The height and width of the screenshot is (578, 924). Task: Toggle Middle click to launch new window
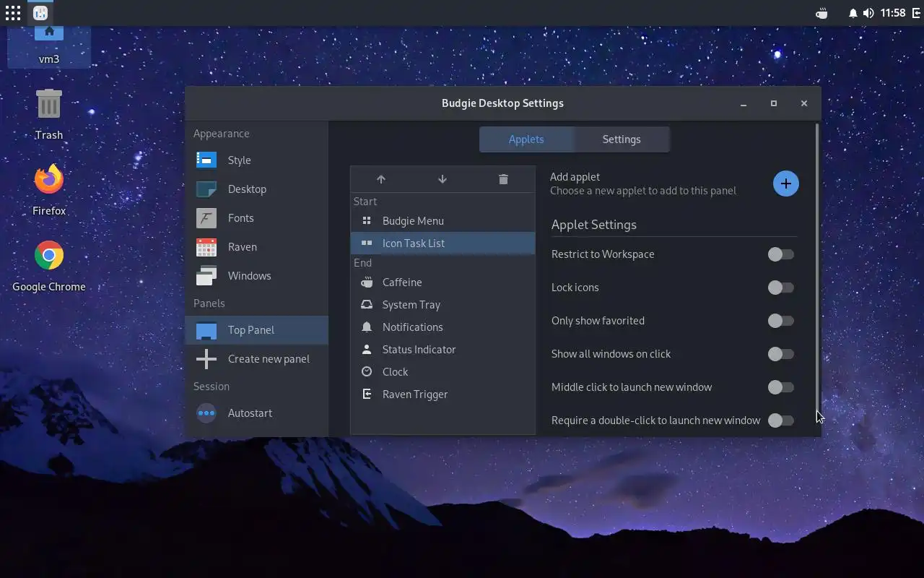click(780, 387)
